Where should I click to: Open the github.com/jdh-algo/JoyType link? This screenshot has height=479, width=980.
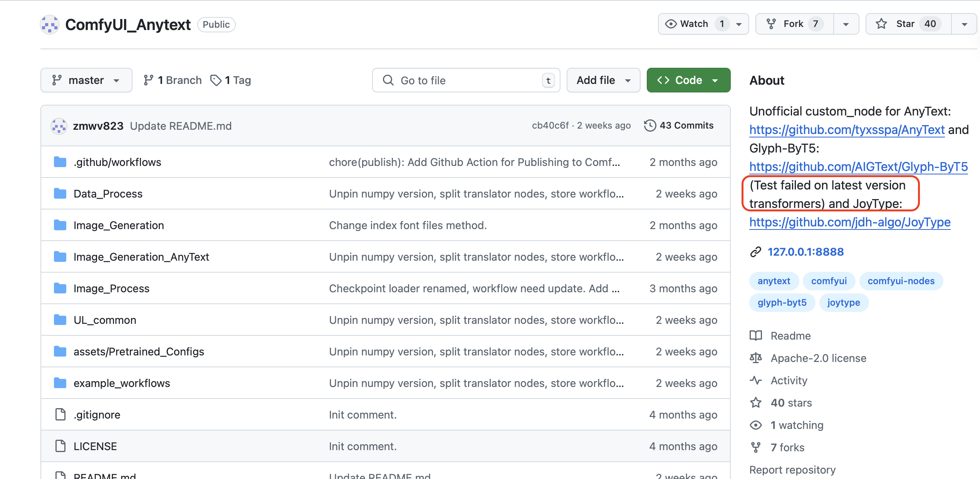(850, 222)
